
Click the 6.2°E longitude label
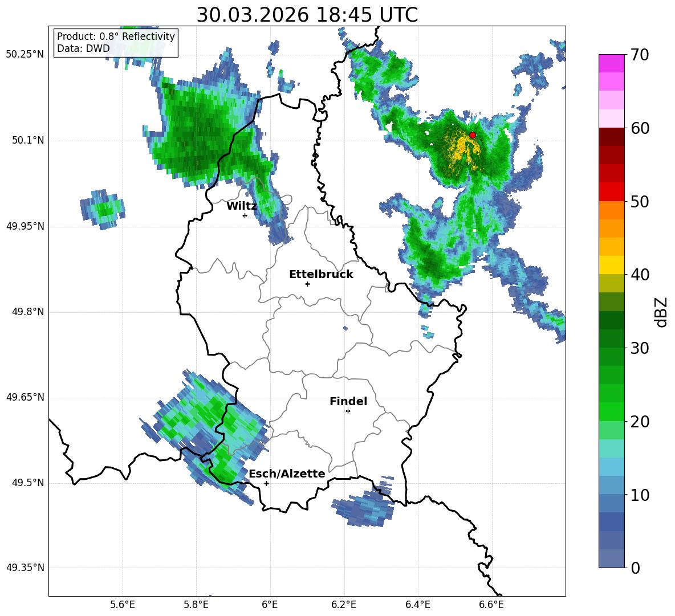click(x=344, y=605)
